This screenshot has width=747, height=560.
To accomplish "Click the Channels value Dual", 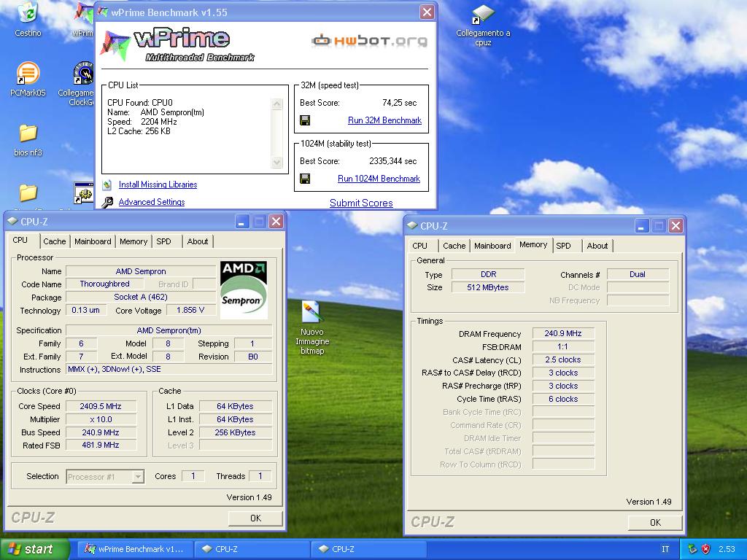I will (638, 274).
